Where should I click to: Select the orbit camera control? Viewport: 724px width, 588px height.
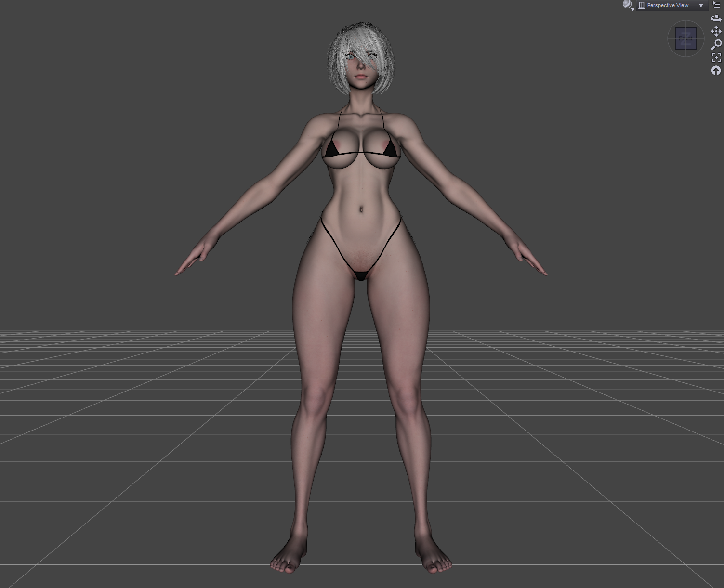click(716, 18)
